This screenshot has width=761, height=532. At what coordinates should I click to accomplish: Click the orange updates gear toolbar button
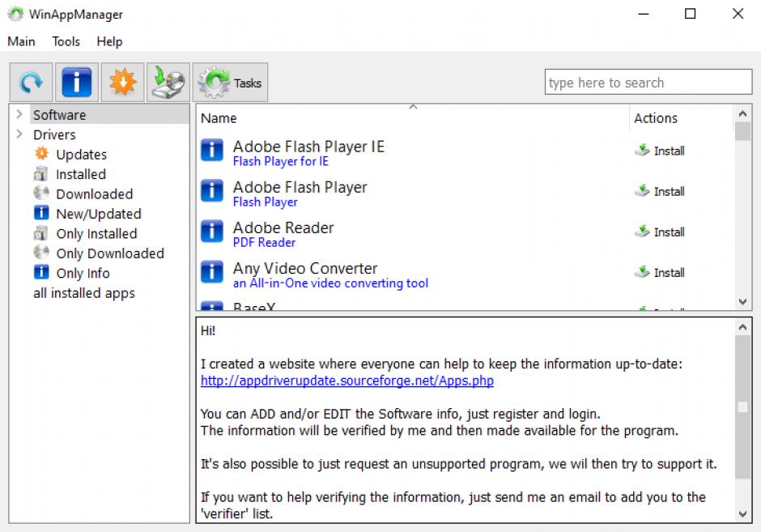tap(122, 82)
